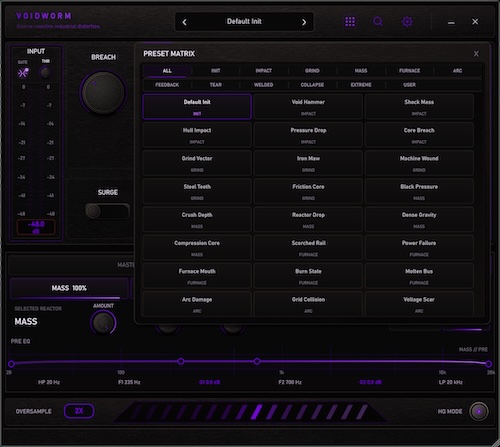Click the G1 0.0 dB gain value
500x447 pixels.
(x=210, y=382)
